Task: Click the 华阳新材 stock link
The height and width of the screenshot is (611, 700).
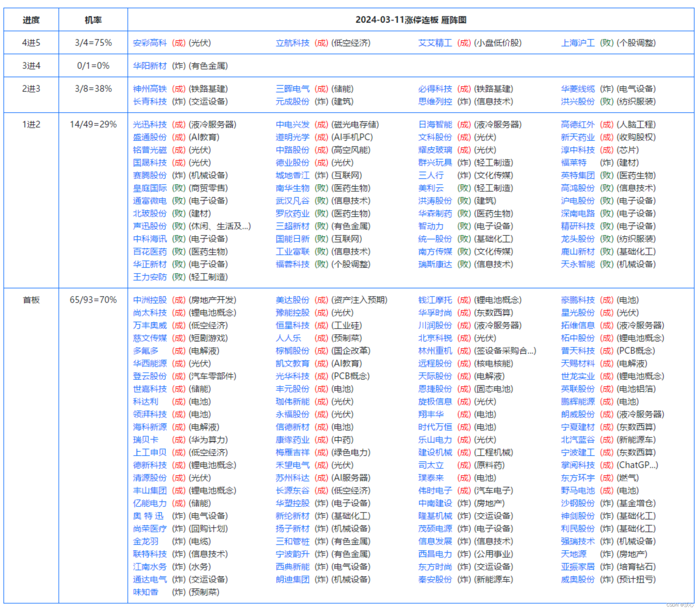Action: (150, 66)
